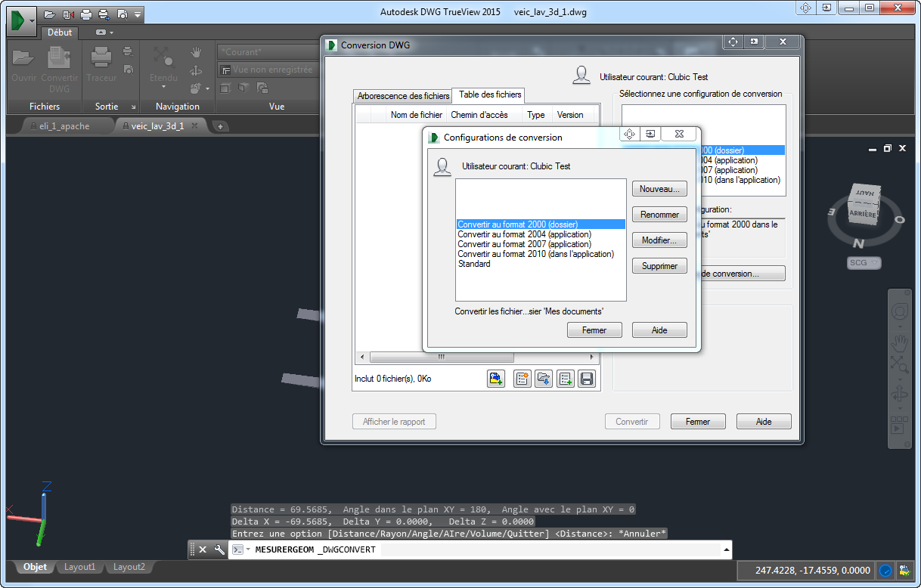Click the save list floppy disk icon
This screenshot has width=921, height=588.
tap(588, 379)
